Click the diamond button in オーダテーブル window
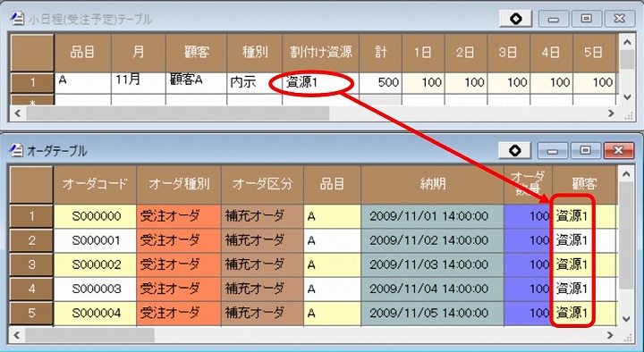 (514, 151)
